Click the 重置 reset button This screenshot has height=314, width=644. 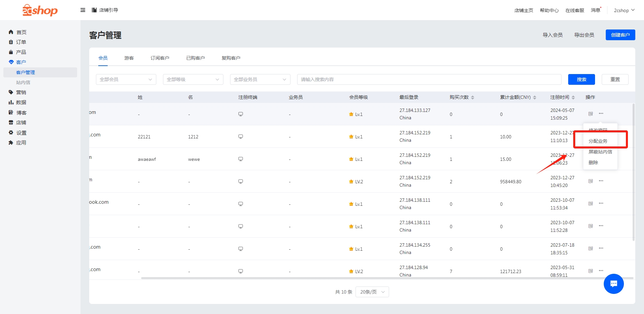[x=615, y=79]
